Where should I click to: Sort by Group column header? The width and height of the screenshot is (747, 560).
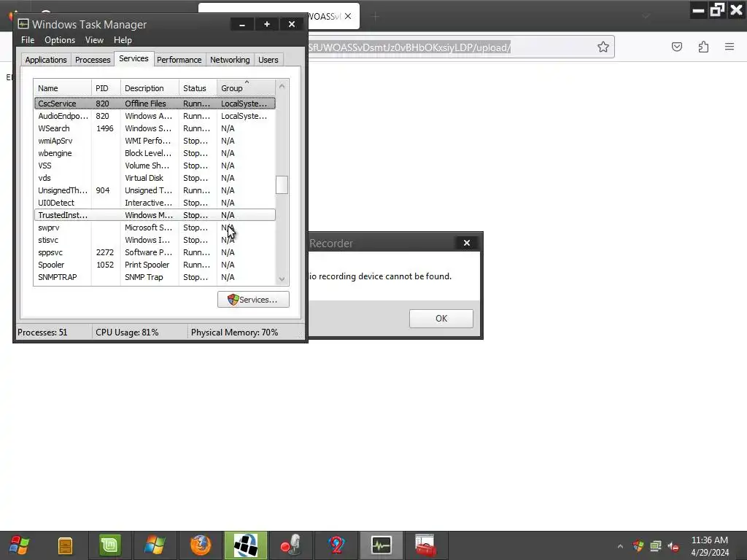246,88
